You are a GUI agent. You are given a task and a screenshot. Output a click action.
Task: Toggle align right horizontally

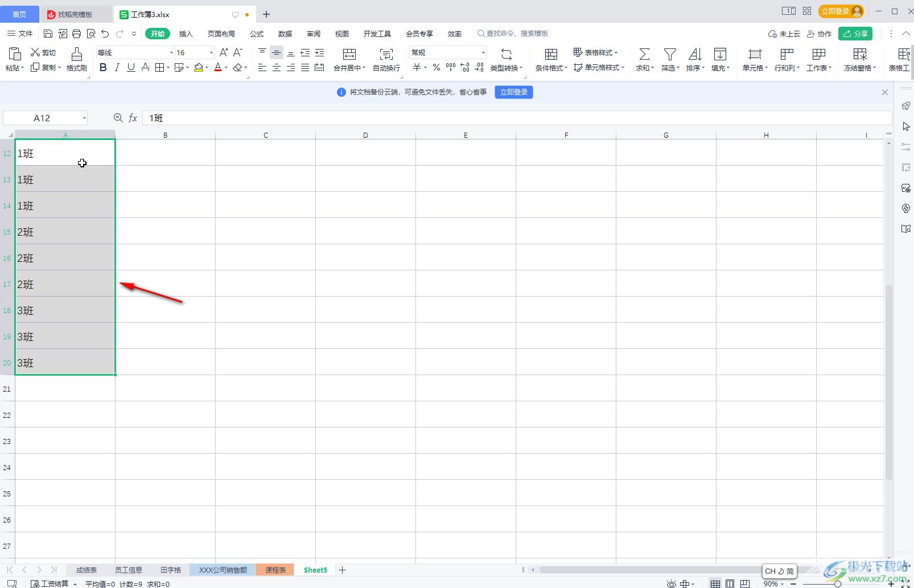click(x=291, y=67)
